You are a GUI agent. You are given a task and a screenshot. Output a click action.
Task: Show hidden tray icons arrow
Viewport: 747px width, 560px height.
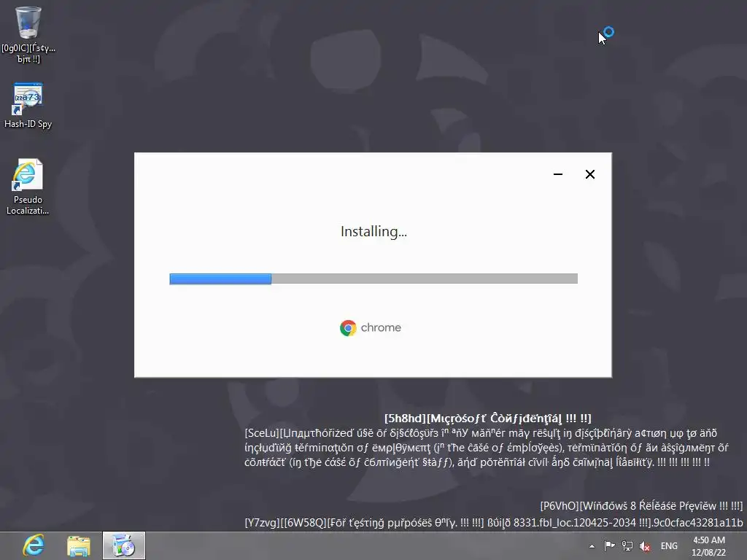coord(592,546)
